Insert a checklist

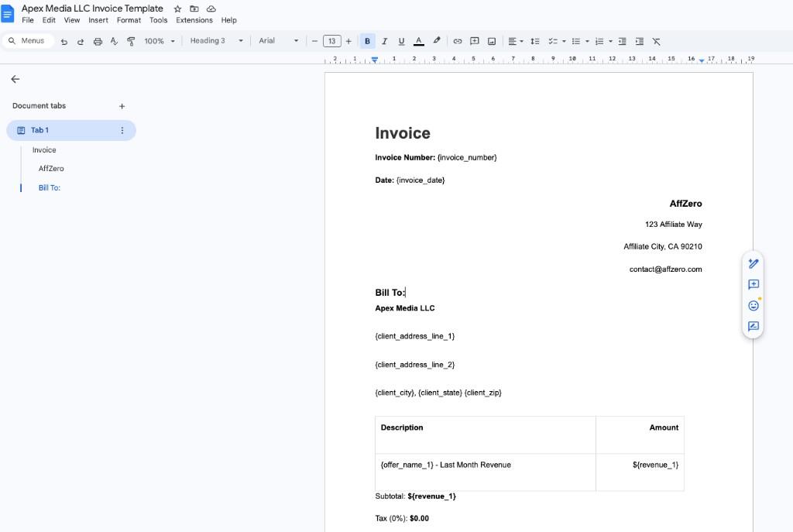(553, 42)
